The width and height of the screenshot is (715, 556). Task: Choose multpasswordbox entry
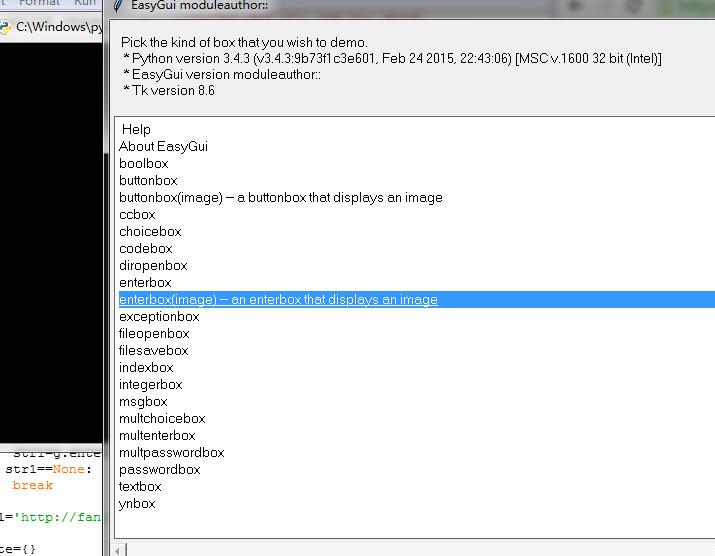click(171, 452)
